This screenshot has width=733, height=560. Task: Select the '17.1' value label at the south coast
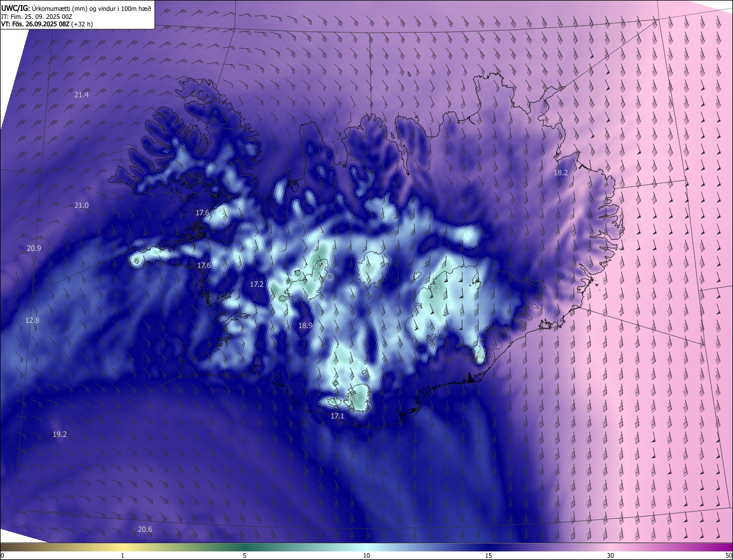point(337,416)
